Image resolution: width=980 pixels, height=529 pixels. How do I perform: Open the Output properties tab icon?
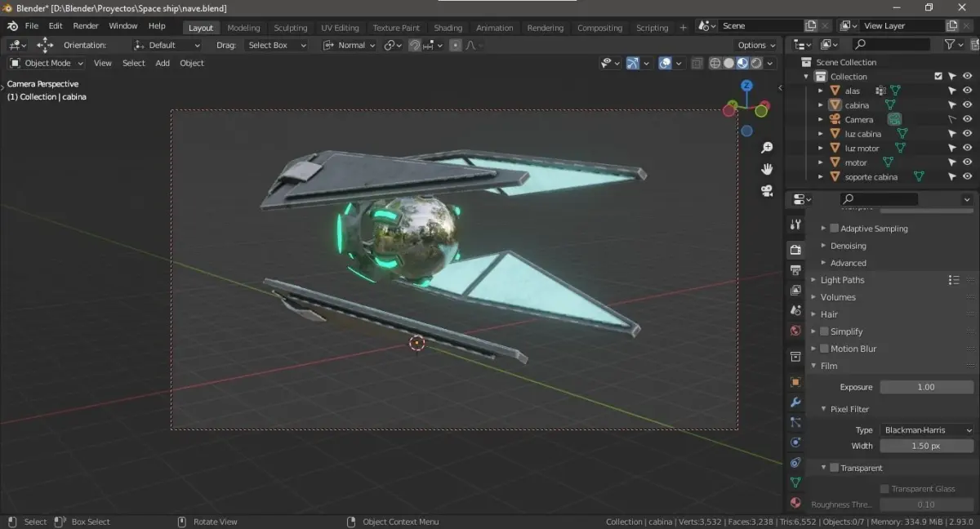(795, 269)
